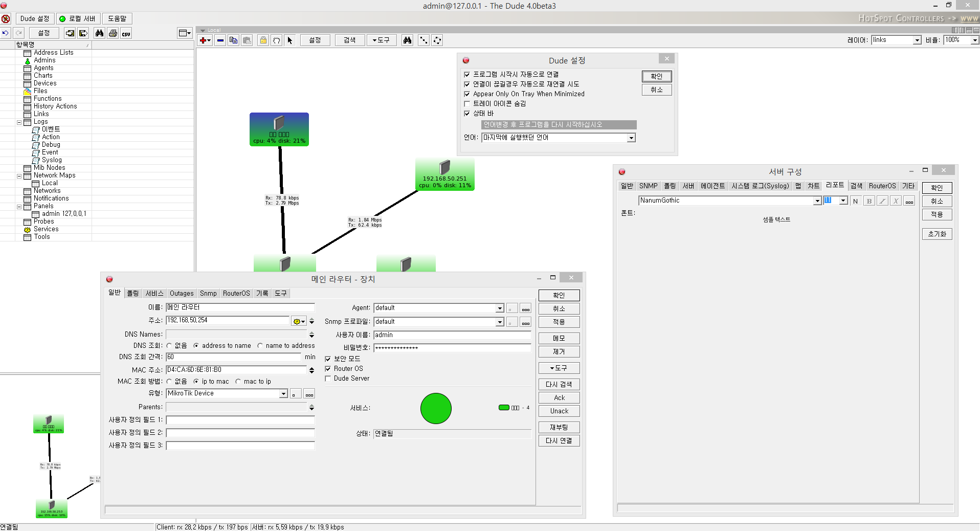Viewport: 980px width, 531px height.
Task: Switch to the Snmp tab in device window
Action: [x=208, y=294]
